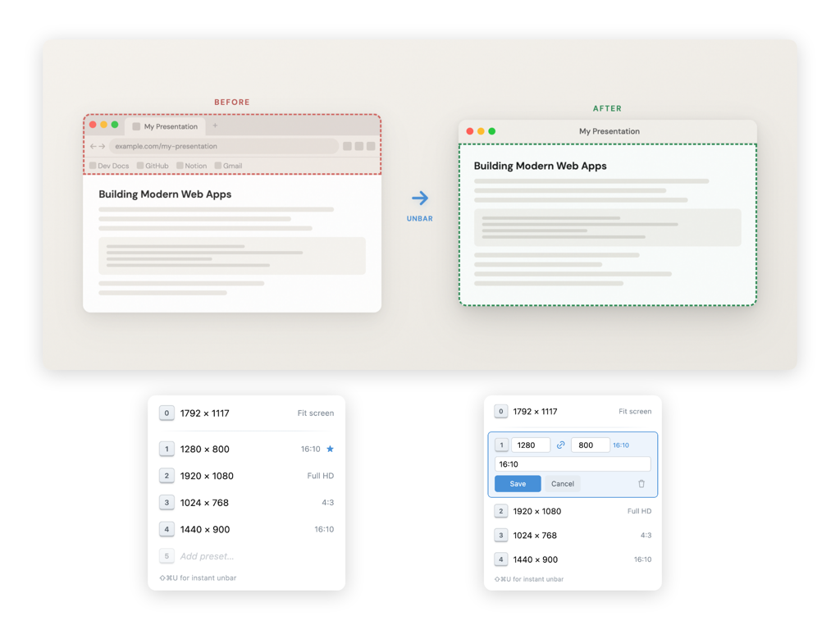840x630 pixels.
Task: Click the star icon on 1280 × 800 preset
Action: pos(330,449)
